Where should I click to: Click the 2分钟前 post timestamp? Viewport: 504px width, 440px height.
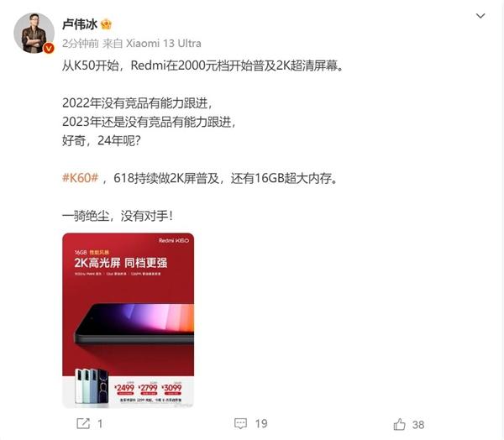pos(80,44)
